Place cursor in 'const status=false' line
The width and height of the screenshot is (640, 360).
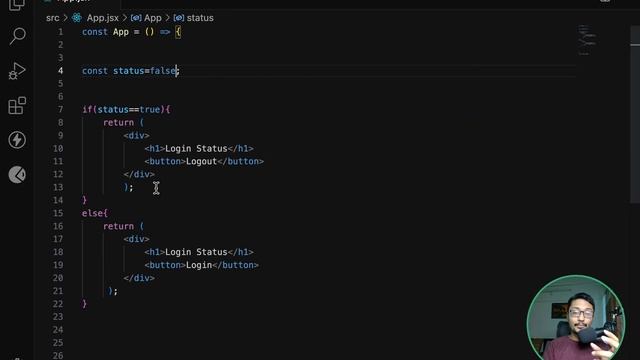131,71
